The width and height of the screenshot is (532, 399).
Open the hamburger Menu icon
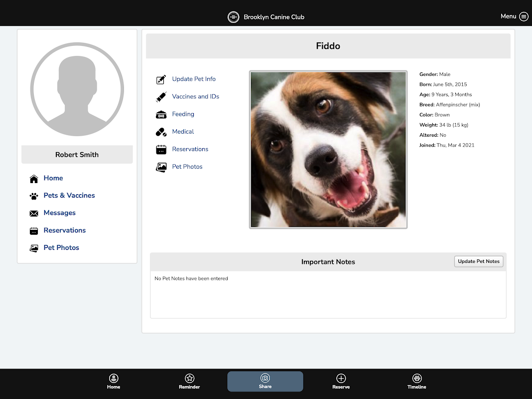[x=524, y=16]
